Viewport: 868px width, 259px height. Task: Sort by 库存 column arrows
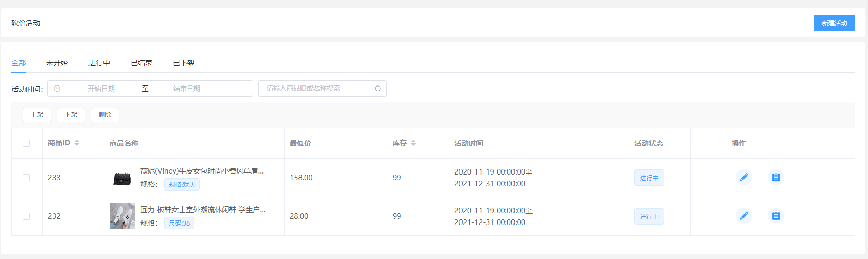[413, 143]
